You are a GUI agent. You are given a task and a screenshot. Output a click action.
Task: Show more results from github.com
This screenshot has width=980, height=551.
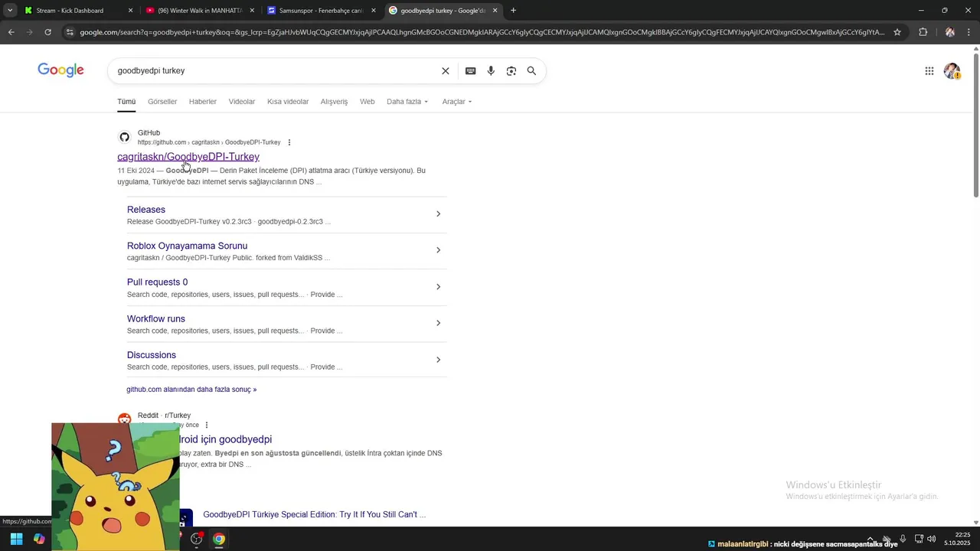pos(191,390)
